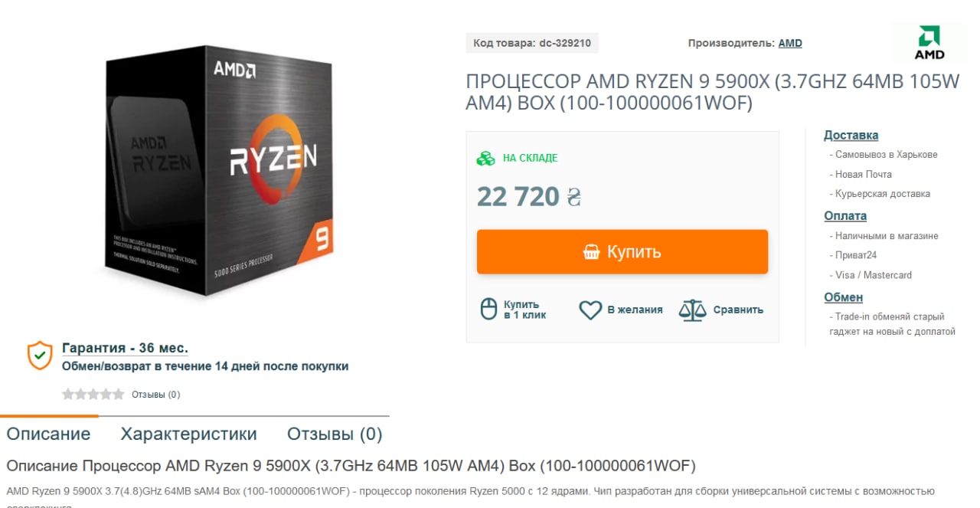
Task: Click the Гарантия - 36 мес. link
Action: click(125, 348)
